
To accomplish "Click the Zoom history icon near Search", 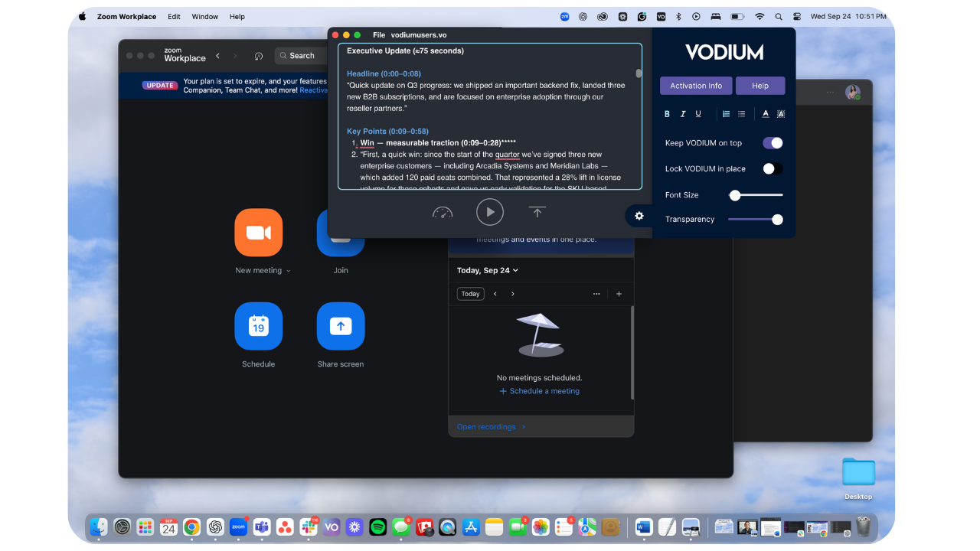I will pos(259,56).
